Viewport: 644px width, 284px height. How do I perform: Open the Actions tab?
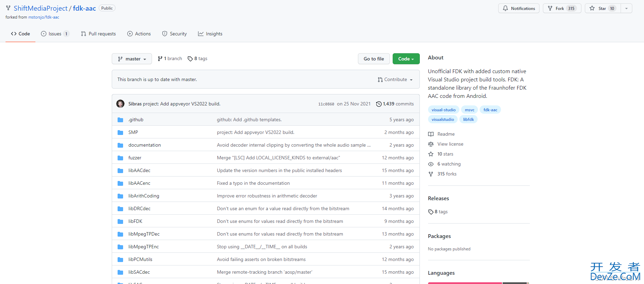click(x=139, y=34)
